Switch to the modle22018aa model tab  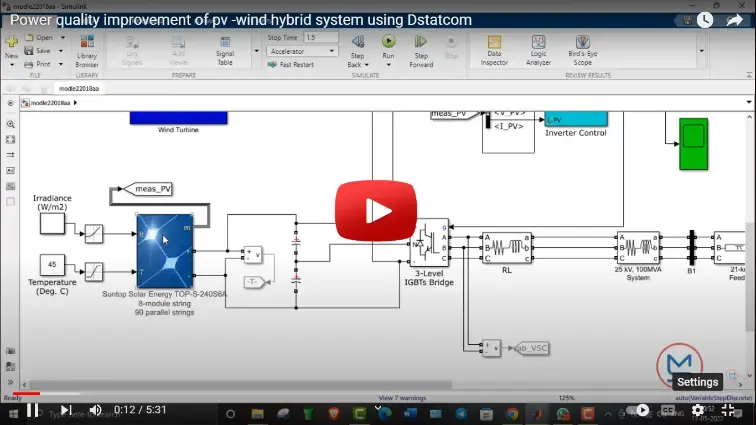coord(78,88)
